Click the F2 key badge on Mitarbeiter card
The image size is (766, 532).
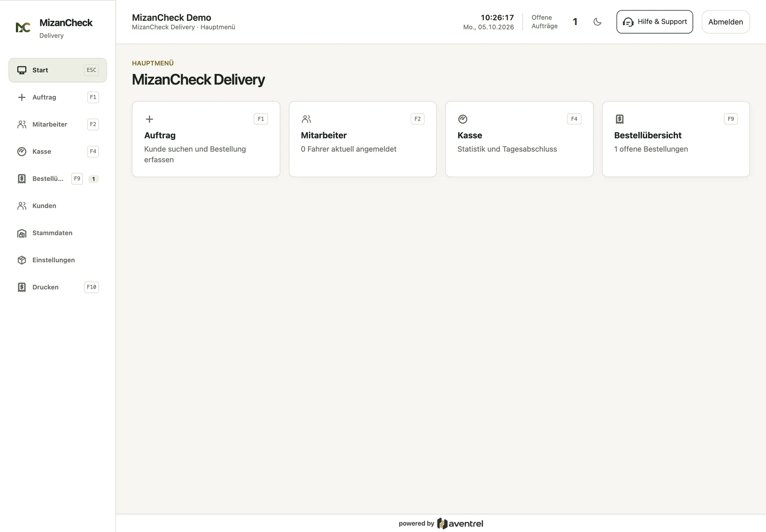(417, 119)
